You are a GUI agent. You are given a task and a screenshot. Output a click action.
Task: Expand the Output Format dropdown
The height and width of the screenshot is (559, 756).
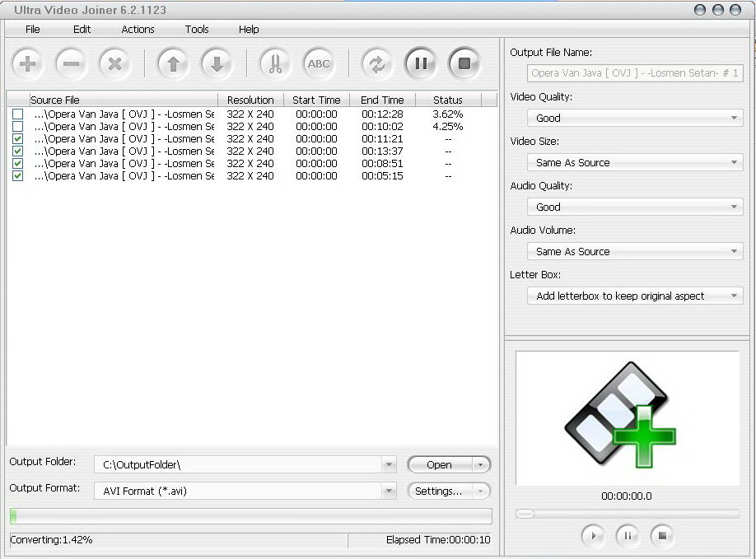389,491
